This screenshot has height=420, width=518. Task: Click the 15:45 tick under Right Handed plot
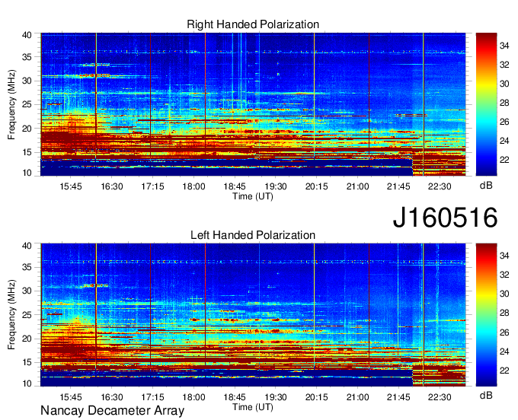click(71, 186)
